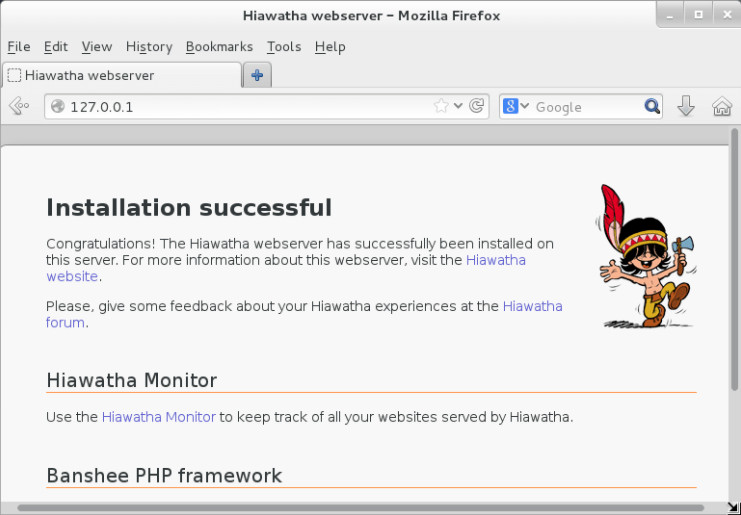Open the File menu
This screenshot has height=515, width=741.
19,47
